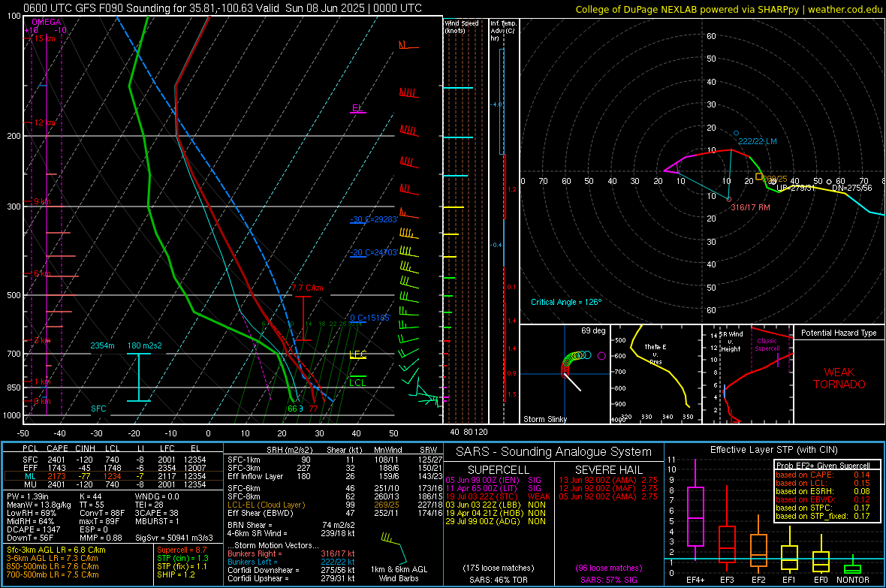Screen dimensions: 886x588
Task: Click the MMP = 0.88 value
Action: (x=101, y=538)
